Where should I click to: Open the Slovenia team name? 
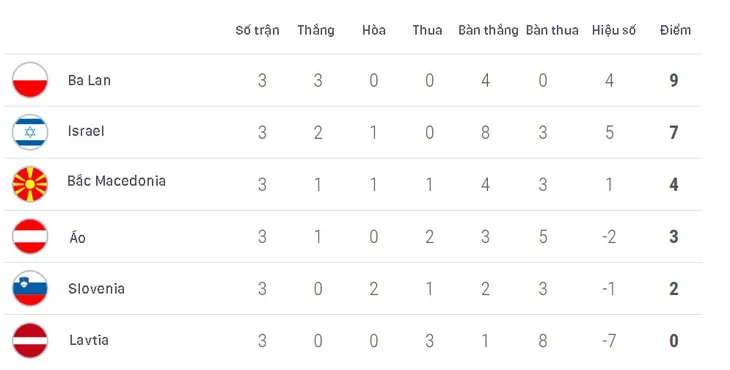pyautogui.click(x=96, y=289)
